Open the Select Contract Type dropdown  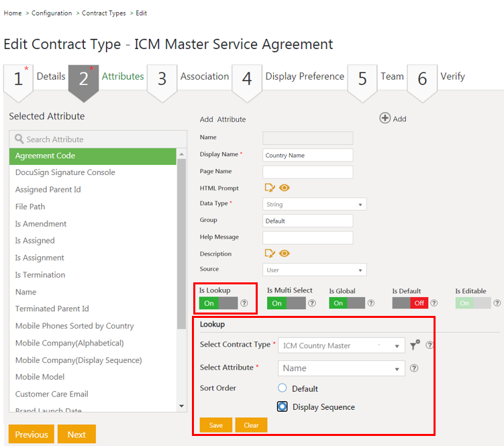point(341,346)
